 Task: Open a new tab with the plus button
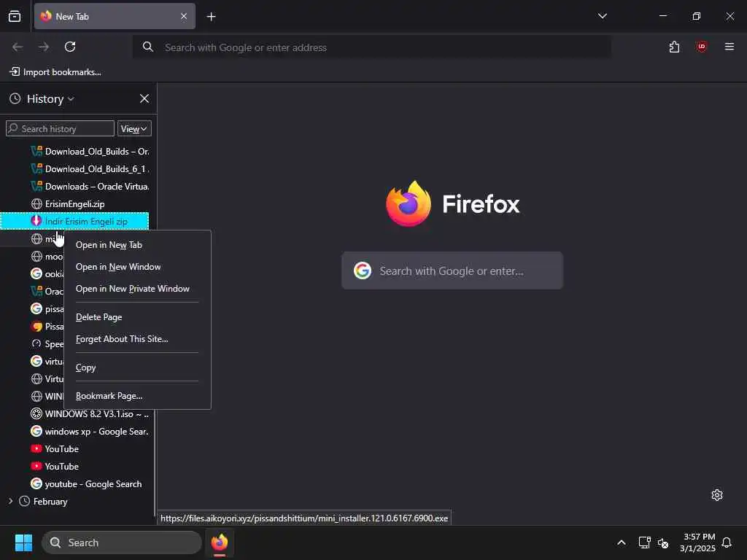click(x=211, y=17)
